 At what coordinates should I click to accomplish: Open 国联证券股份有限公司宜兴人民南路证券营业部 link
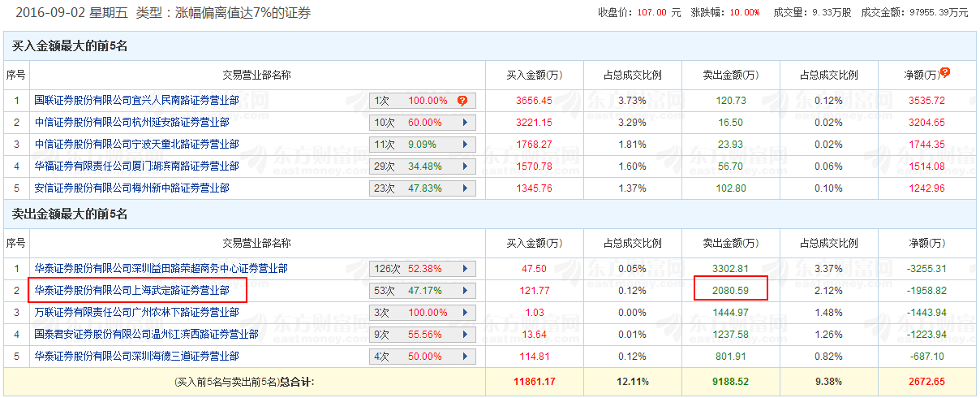(136, 101)
